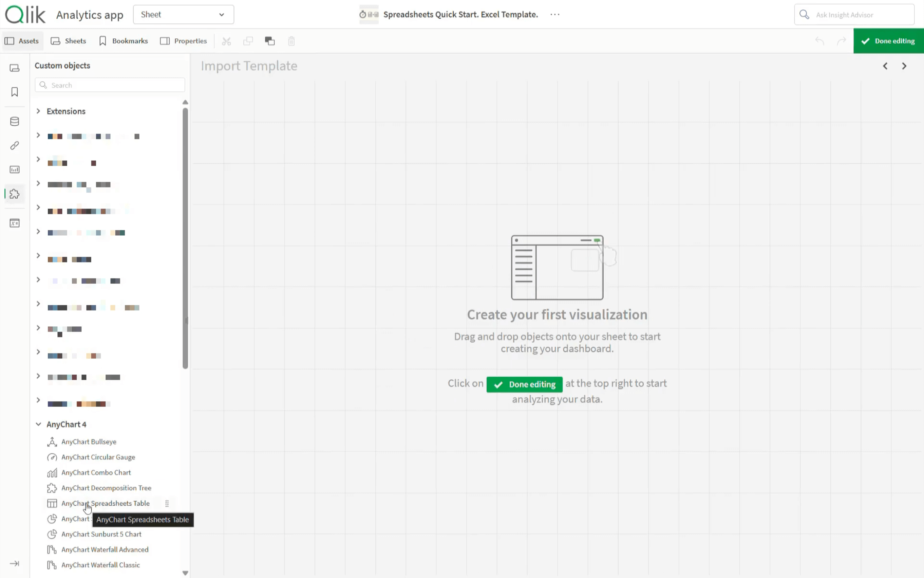Open the Master items link icon
Image resolution: width=924 pixels, height=578 pixels.
click(x=15, y=146)
